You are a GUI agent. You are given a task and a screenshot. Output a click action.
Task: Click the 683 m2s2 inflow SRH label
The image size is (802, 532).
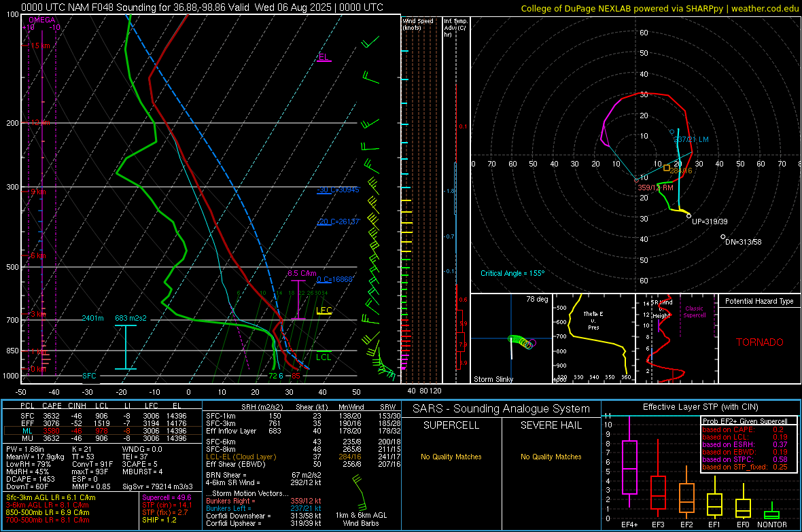click(x=130, y=318)
